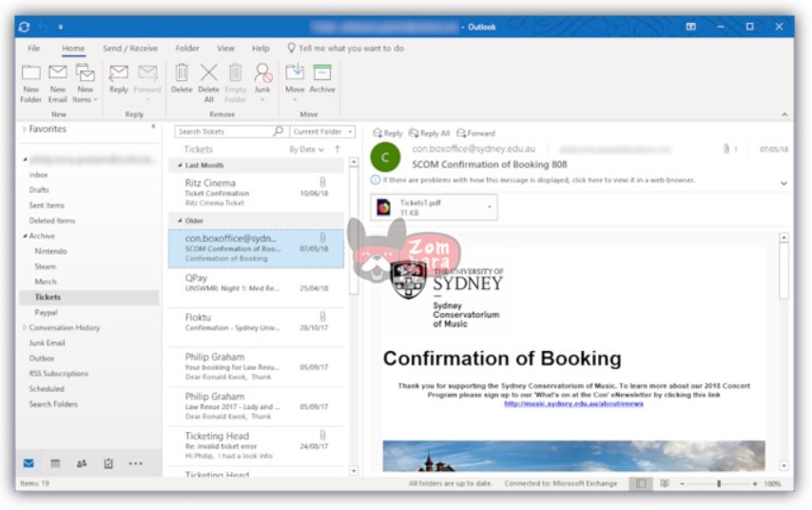This screenshot has height=510, width=812.
Task: Click the attachment paperclip in message header
Action: [x=726, y=149]
